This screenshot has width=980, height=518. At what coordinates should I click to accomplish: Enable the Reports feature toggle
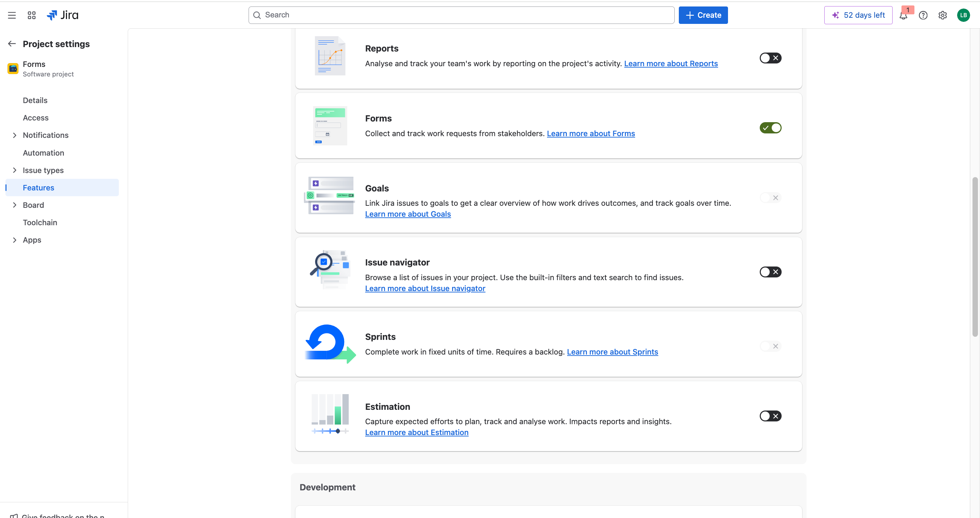770,58
